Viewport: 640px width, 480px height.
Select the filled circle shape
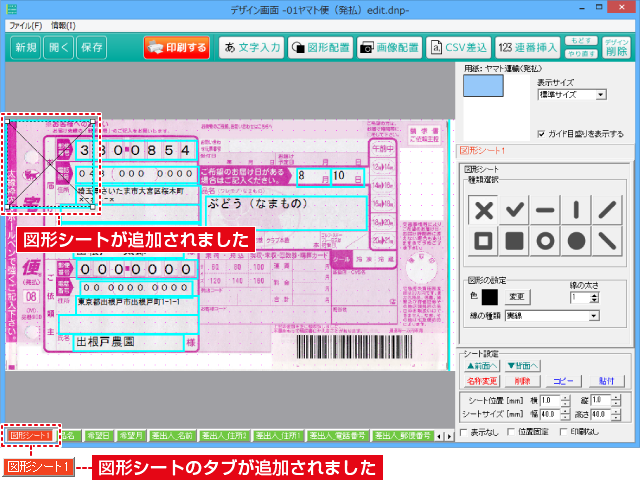point(576,241)
